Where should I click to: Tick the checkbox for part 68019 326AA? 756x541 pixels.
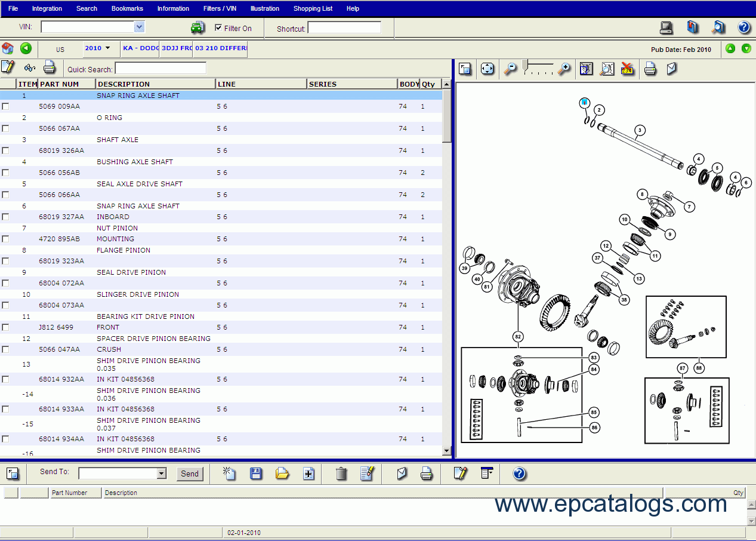coord(5,150)
